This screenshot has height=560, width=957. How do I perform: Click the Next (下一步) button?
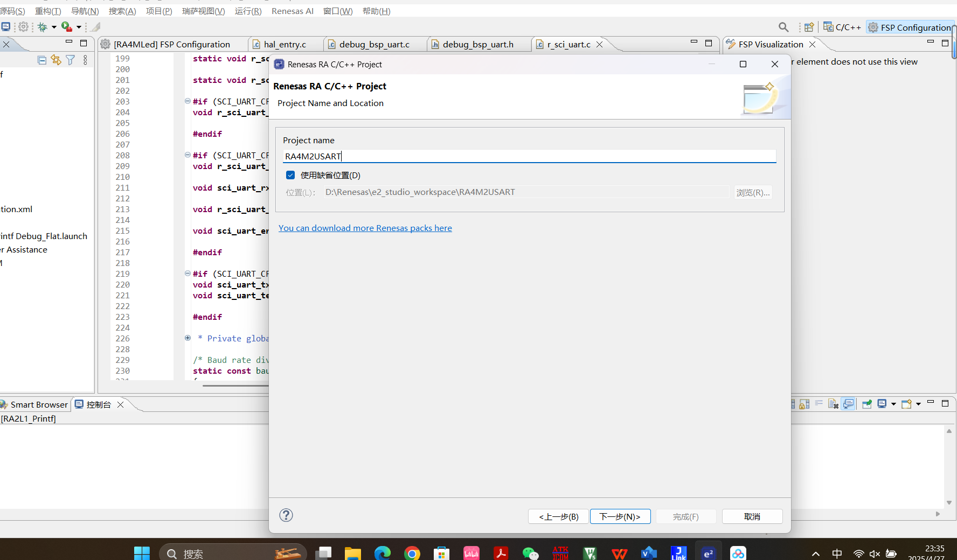pyautogui.click(x=620, y=516)
